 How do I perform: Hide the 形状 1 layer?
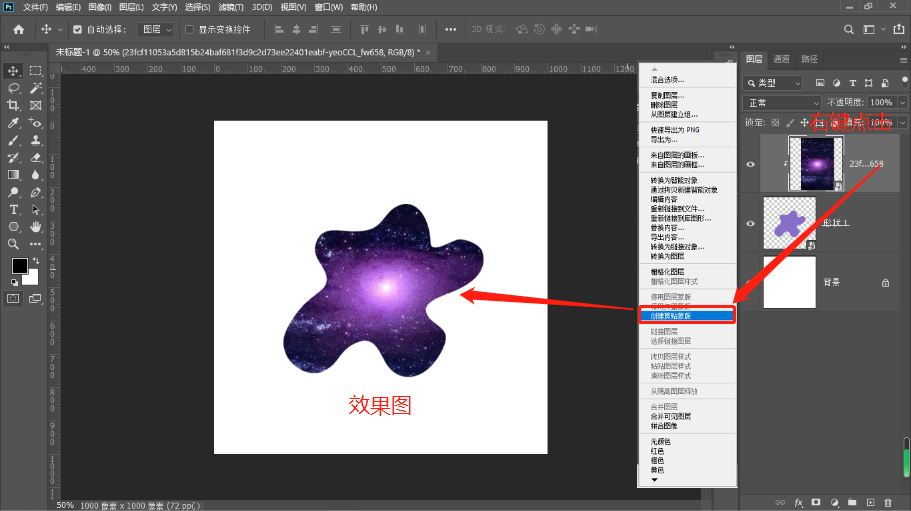point(751,224)
